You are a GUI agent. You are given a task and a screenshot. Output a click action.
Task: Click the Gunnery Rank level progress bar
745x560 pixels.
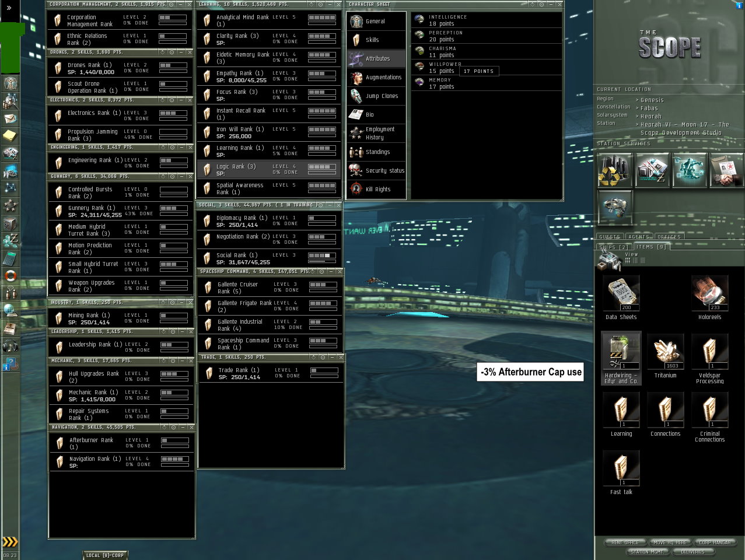[x=173, y=208]
